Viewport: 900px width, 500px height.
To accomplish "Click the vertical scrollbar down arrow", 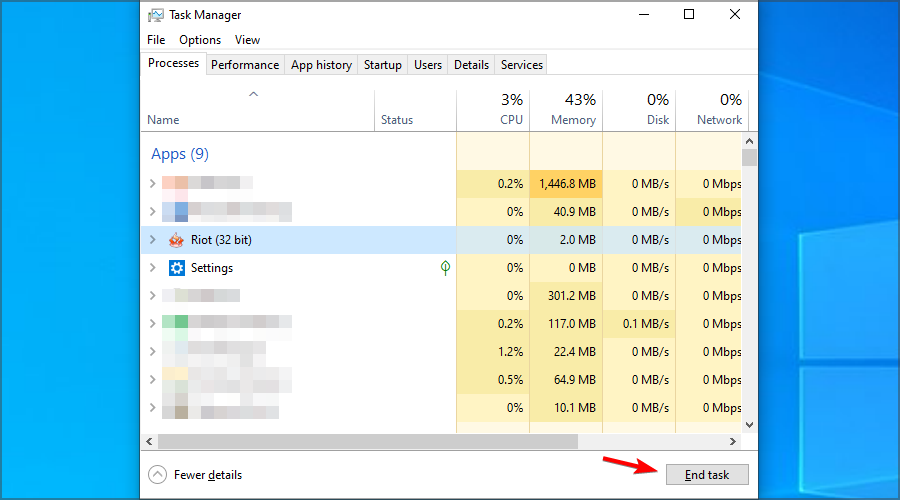I will click(x=749, y=425).
